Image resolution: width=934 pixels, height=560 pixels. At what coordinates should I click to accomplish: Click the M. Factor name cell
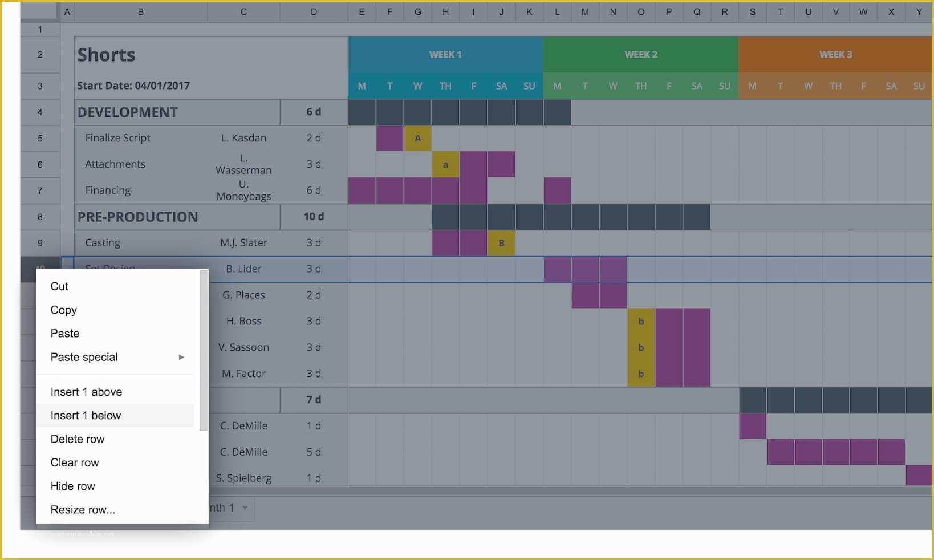(x=243, y=374)
